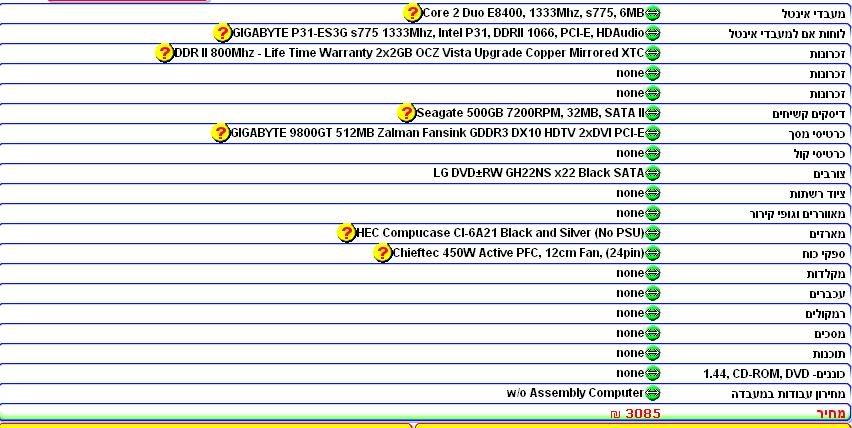Select the GIGABYTE 9800GT 512MB Zalman text
Image resolution: width=852 pixels, height=428 pixels.
coord(437,133)
